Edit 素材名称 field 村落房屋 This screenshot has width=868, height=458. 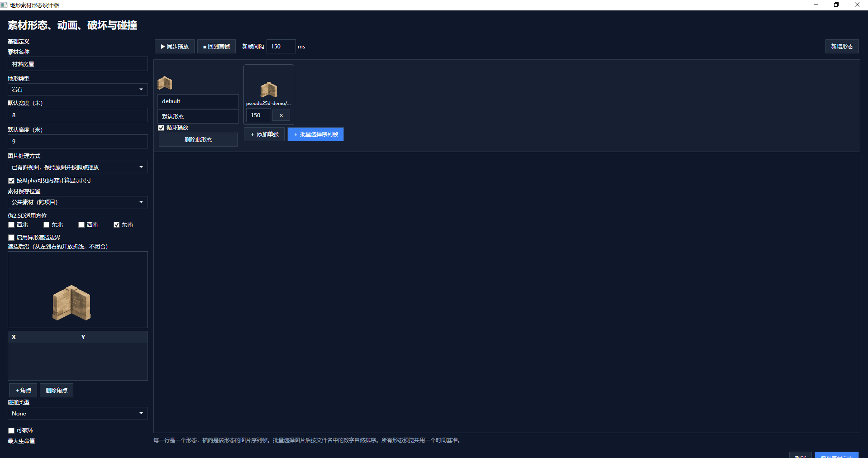pyautogui.click(x=78, y=64)
